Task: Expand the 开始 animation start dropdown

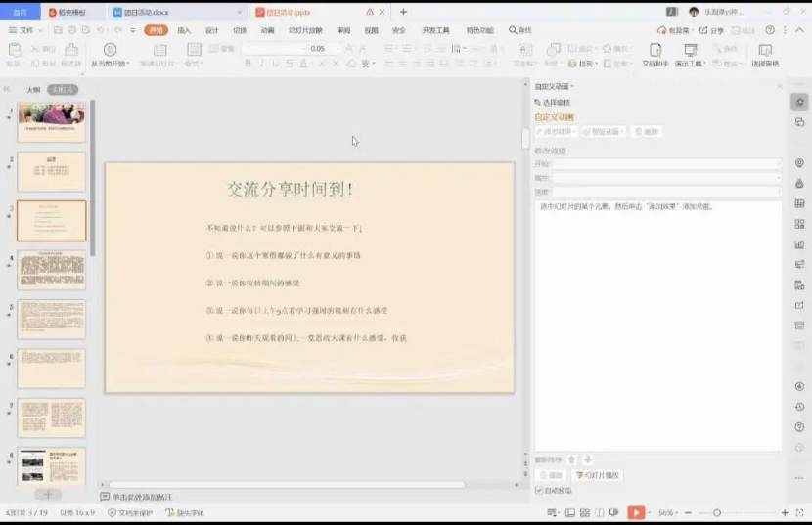Action: pos(665,164)
